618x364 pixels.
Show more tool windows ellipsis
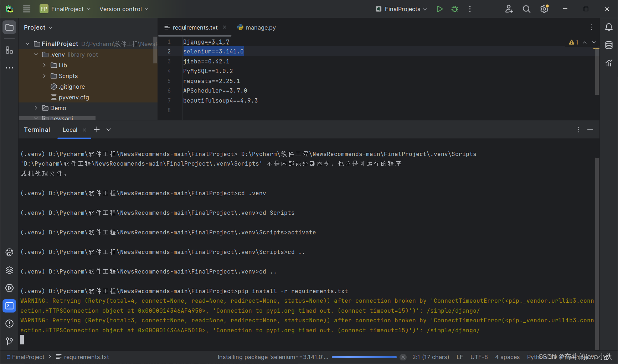pos(10,68)
